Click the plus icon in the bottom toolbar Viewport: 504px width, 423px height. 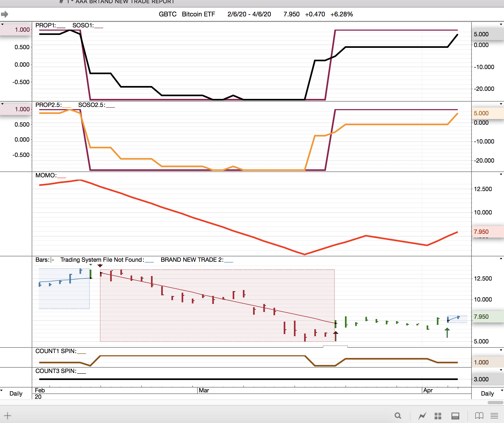tap(8, 415)
